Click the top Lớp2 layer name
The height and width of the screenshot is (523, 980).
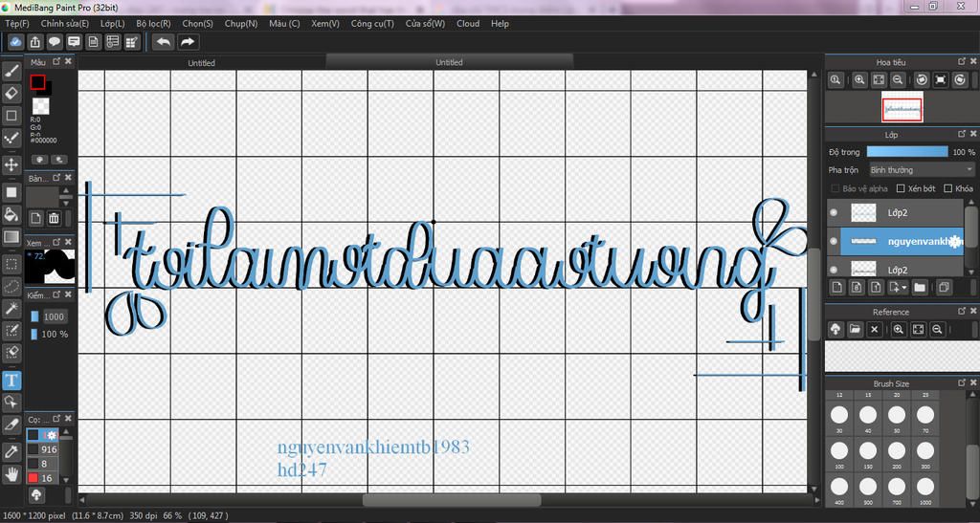coord(897,213)
